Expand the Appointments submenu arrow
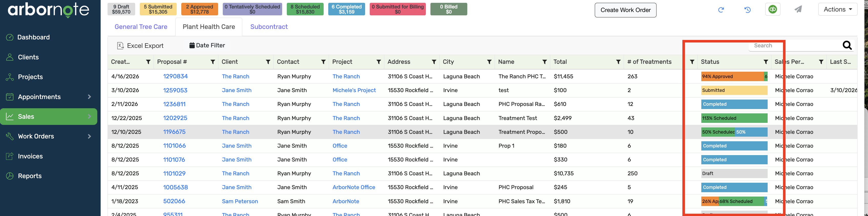This screenshot has height=216, width=868. pos(89,97)
